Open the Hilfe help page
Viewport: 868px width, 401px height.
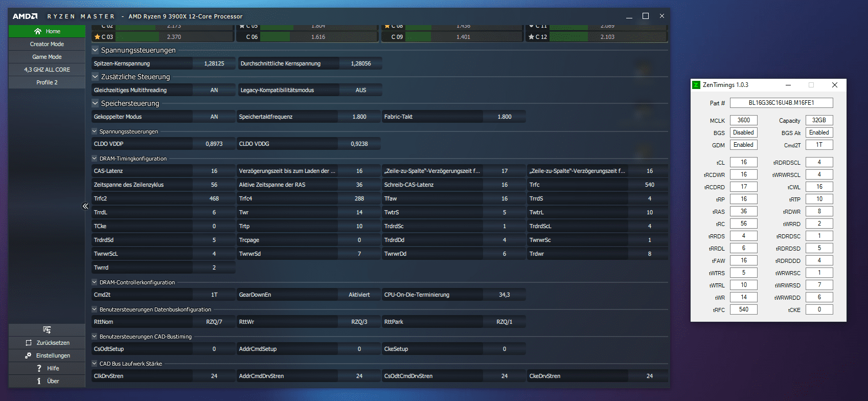point(47,368)
